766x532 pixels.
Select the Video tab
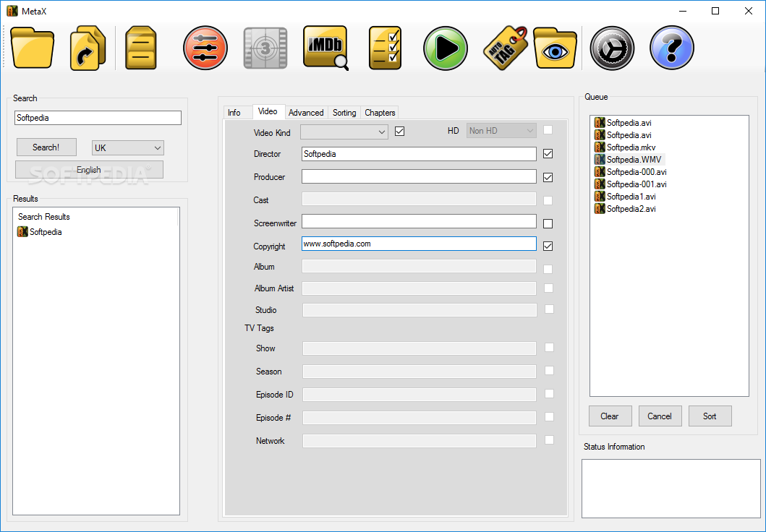coord(268,111)
